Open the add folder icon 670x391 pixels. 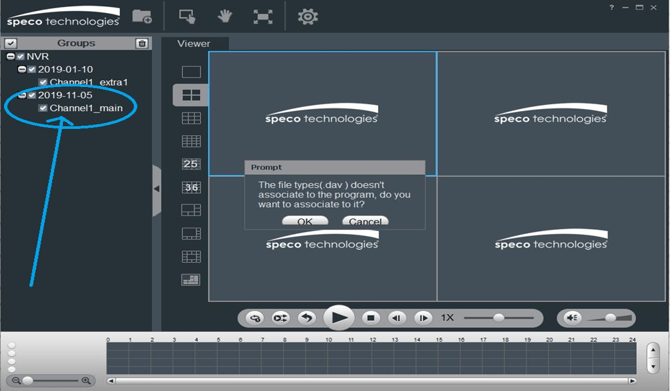tap(142, 17)
